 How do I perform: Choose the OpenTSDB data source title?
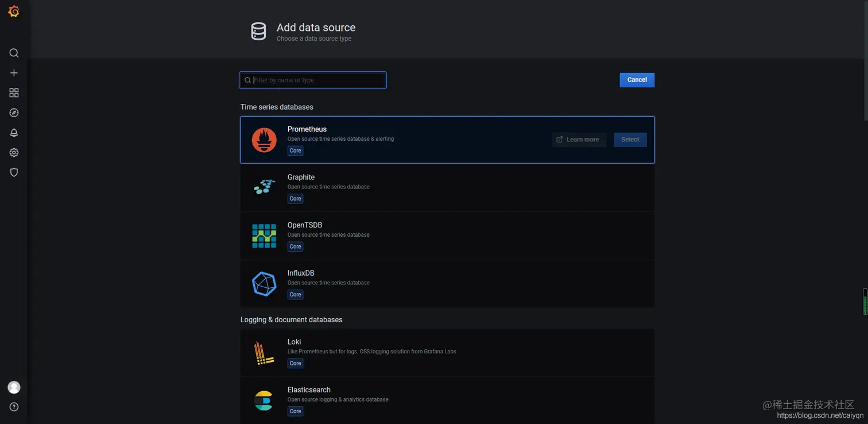point(305,225)
